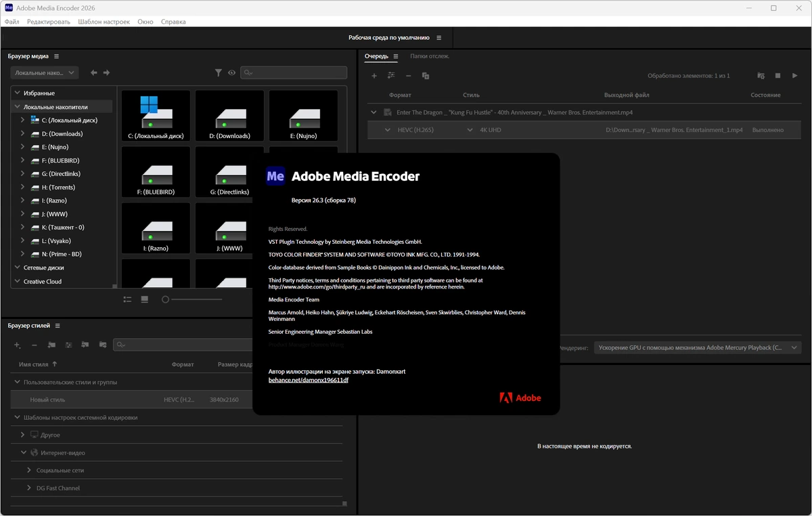Open the file type filter funnel icon
812x516 pixels.
[219, 72]
